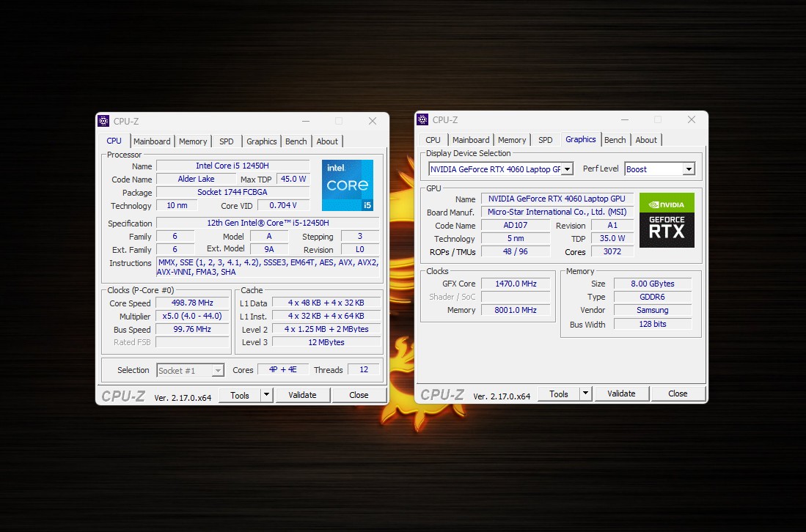Click Close button at bottom of right window

[x=678, y=394]
